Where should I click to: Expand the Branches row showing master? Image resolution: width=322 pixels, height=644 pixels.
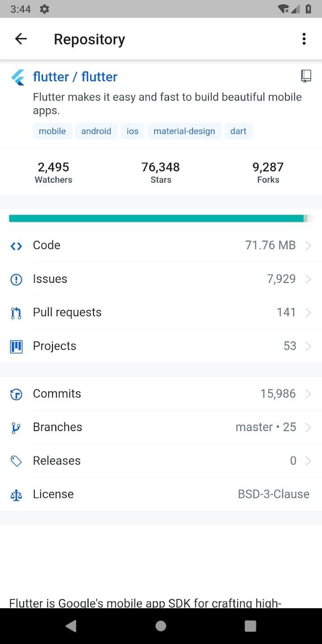(309, 427)
